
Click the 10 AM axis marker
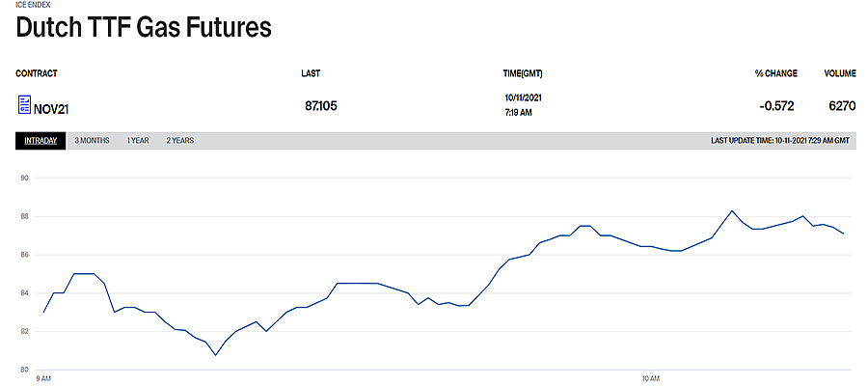[651, 379]
